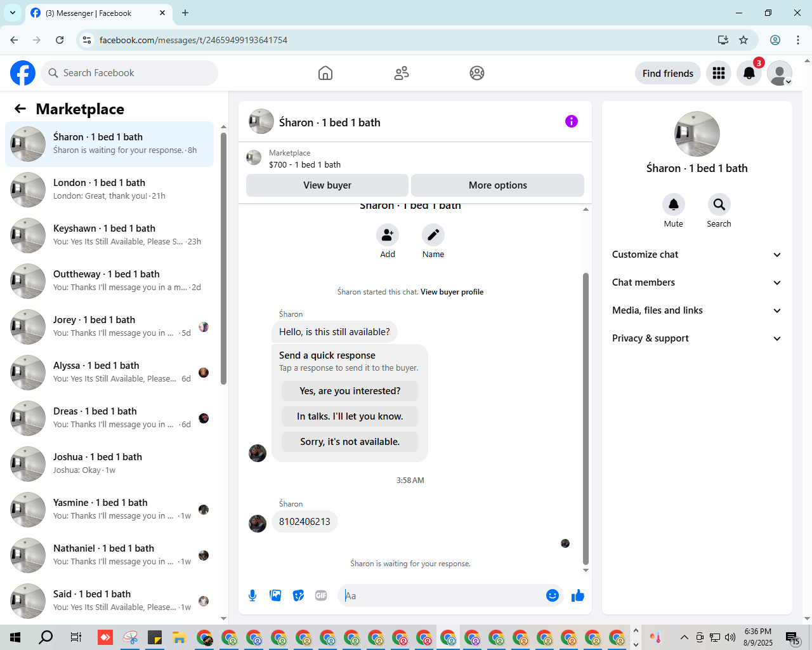Click the browser address bar URL

coord(193,40)
